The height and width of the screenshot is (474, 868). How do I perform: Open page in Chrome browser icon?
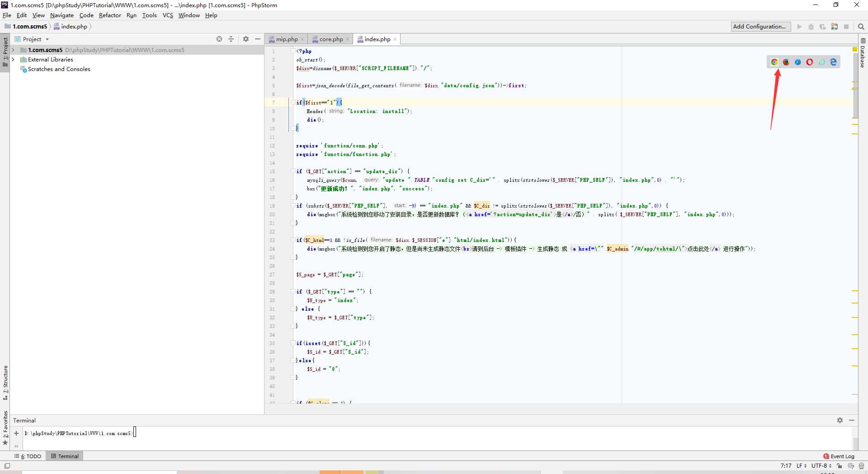[774, 62]
